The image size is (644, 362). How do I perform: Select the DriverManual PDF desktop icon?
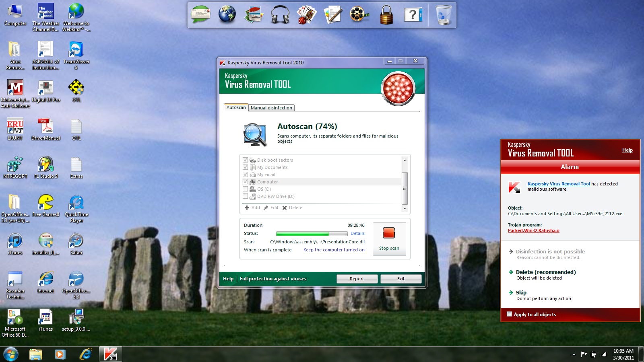tap(46, 130)
